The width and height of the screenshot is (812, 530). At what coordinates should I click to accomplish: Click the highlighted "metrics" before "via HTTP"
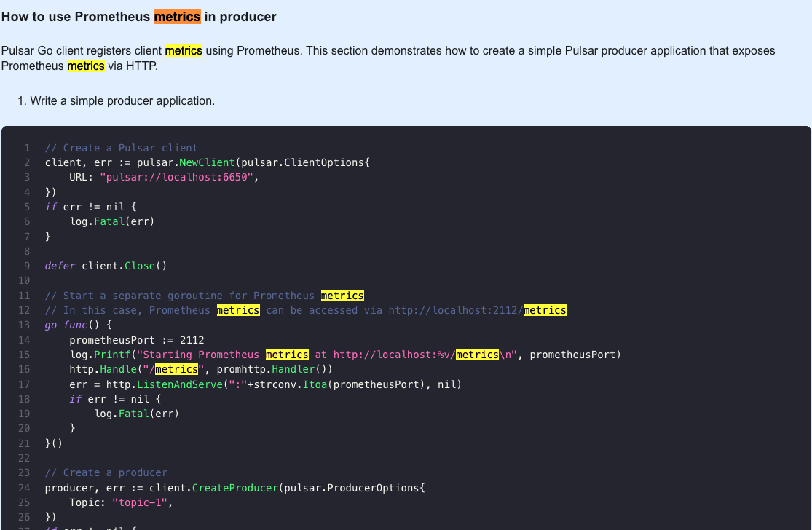[x=86, y=66]
